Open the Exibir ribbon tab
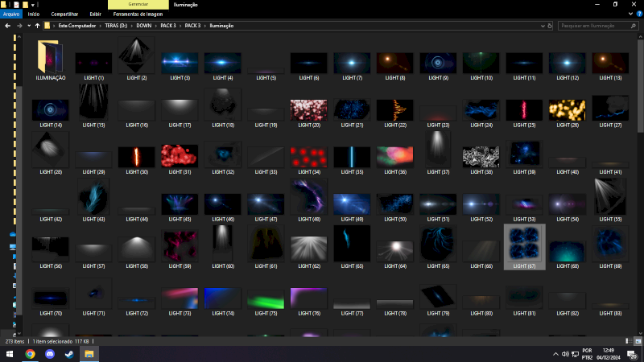644x362 pixels. (94, 14)
